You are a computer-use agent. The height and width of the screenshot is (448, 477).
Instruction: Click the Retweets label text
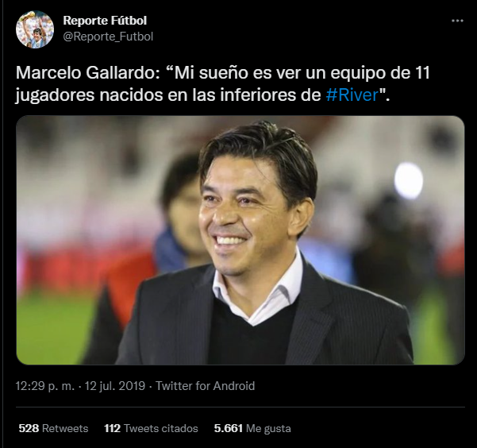tap(65, 428)
